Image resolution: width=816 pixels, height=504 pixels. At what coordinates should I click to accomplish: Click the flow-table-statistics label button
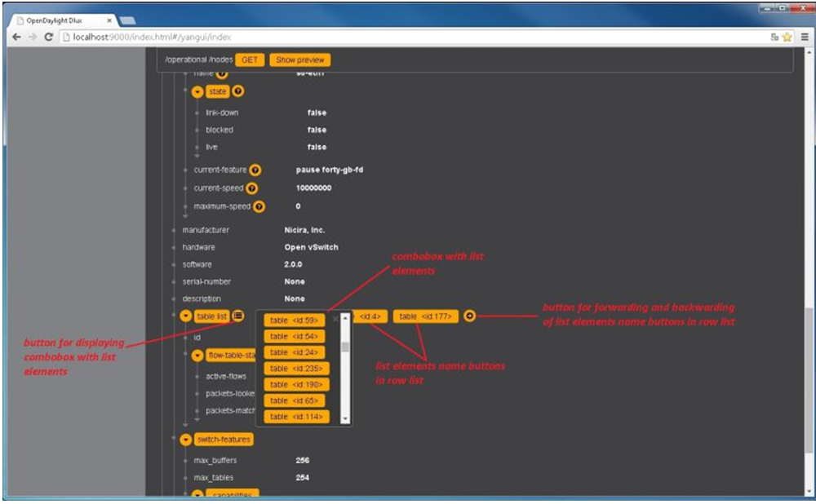pos(231,356)
